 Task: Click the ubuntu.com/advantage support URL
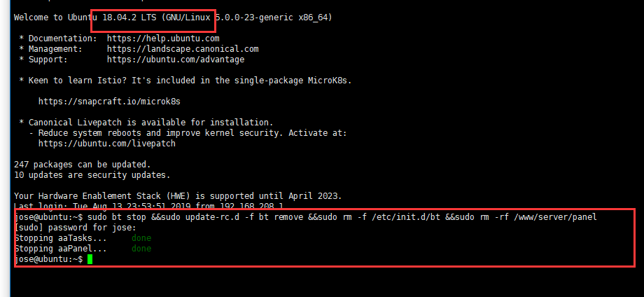click(176, 60)
